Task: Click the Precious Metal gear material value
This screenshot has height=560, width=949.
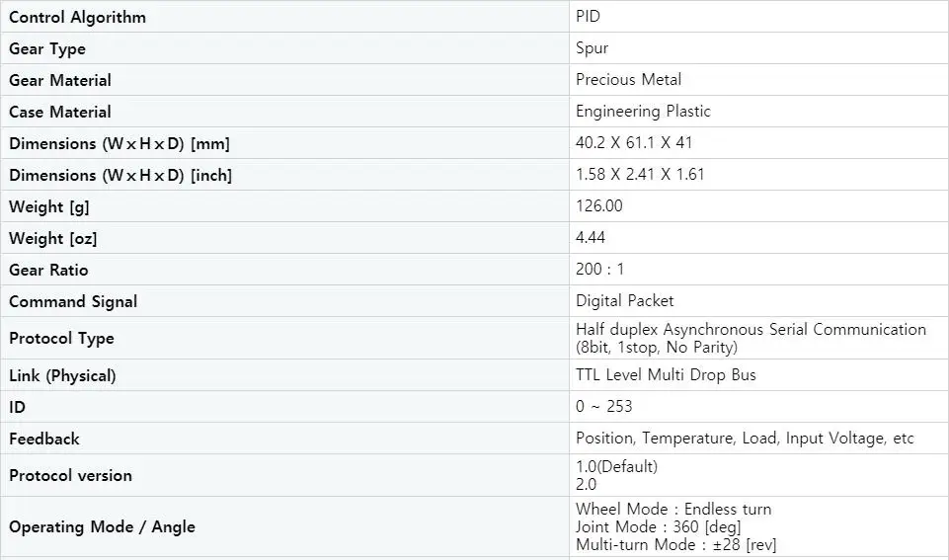Action: pyautogui.click(x=628, y=79)
